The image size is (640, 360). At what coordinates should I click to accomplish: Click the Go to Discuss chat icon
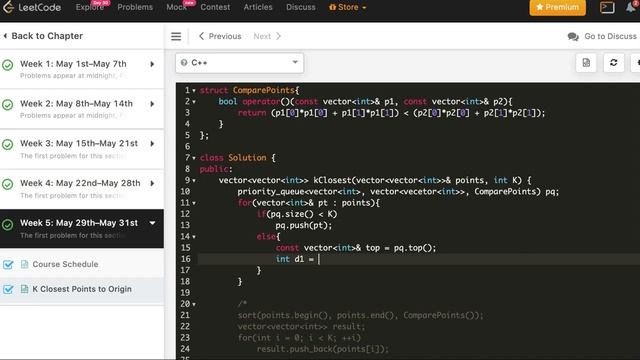tap(573, 37)
